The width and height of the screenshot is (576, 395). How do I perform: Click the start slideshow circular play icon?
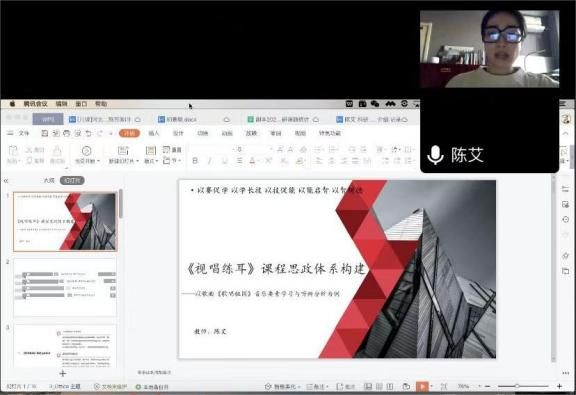coord(86,151)
